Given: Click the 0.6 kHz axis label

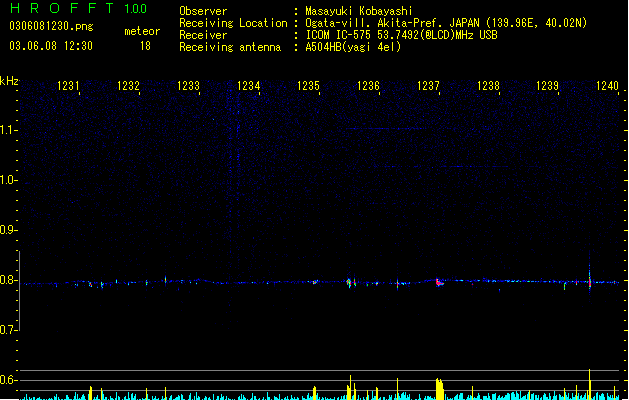Looking at the screenshot, I should click(x=8, y=380).
